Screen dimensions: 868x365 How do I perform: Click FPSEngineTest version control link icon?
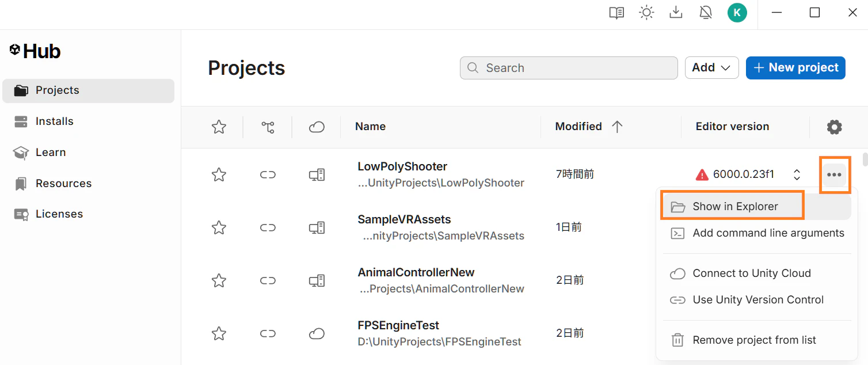268,333
